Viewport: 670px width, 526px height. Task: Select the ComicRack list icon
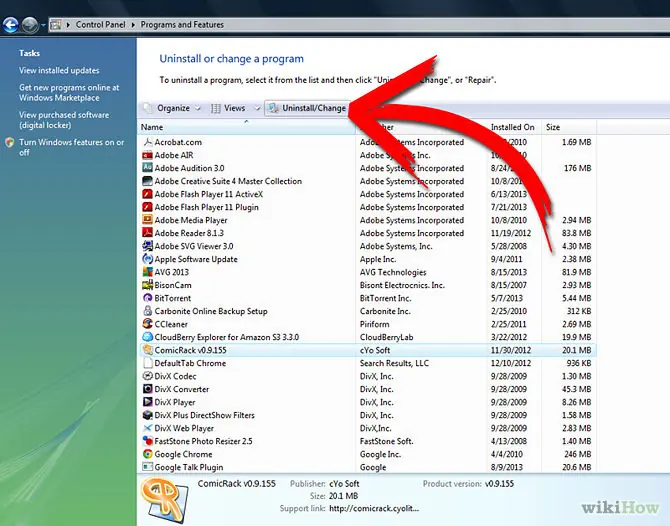(147, 350)
